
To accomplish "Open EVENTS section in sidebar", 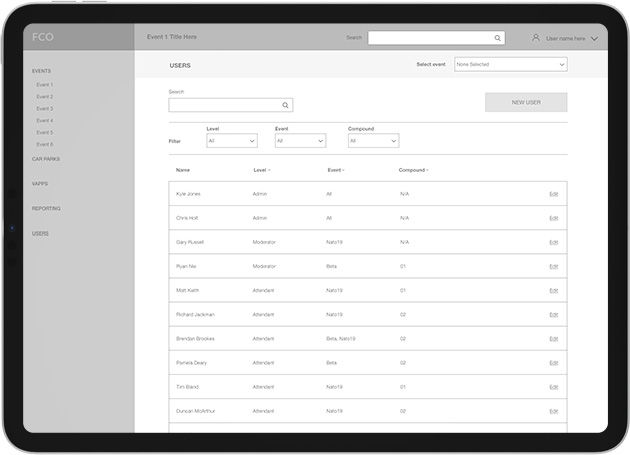I will 41,71.
